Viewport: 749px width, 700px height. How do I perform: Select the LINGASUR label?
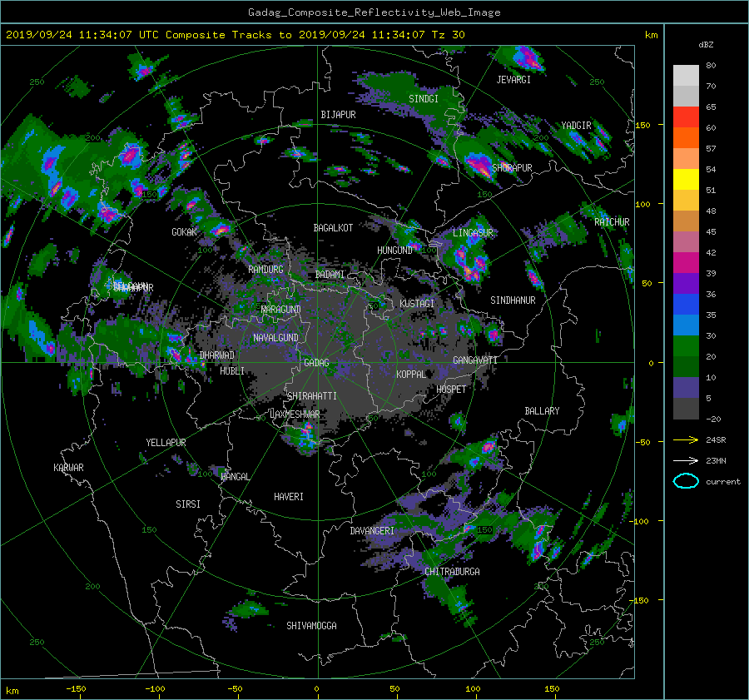click(x=473, y=233)
